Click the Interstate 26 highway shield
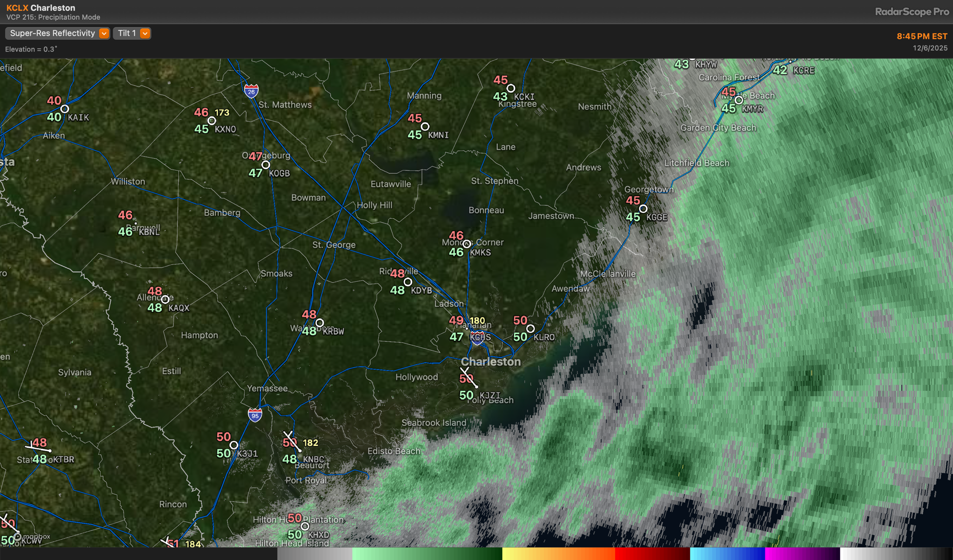The height and width of the screenshot is (560, 953). (251, 91)
